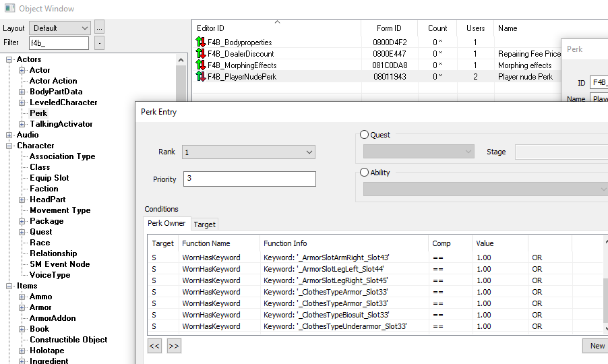Sort by Count column header

pyautogui.click(x=437, y=28)
